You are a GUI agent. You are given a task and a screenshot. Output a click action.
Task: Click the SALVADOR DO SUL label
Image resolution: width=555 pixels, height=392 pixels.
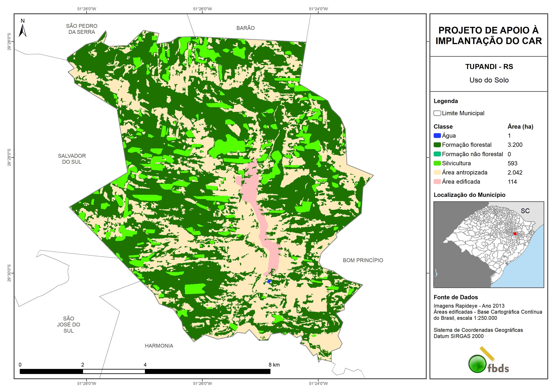72,159
